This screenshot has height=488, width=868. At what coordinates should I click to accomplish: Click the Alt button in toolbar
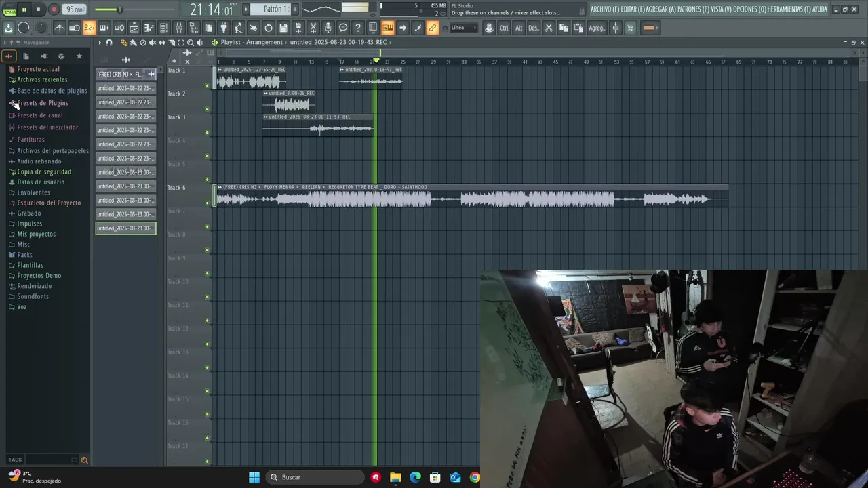(x=519, y=28)
